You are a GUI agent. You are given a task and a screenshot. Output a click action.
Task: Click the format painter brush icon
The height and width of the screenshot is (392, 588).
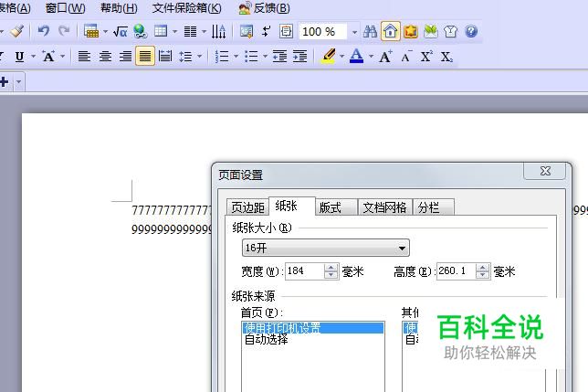coord(16,31)
